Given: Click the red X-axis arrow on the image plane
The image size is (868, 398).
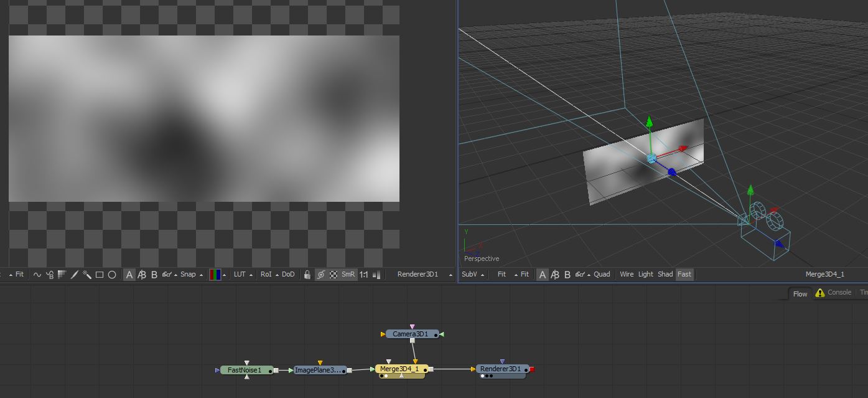Looking at the screenshot, I should tap(683, 149).
